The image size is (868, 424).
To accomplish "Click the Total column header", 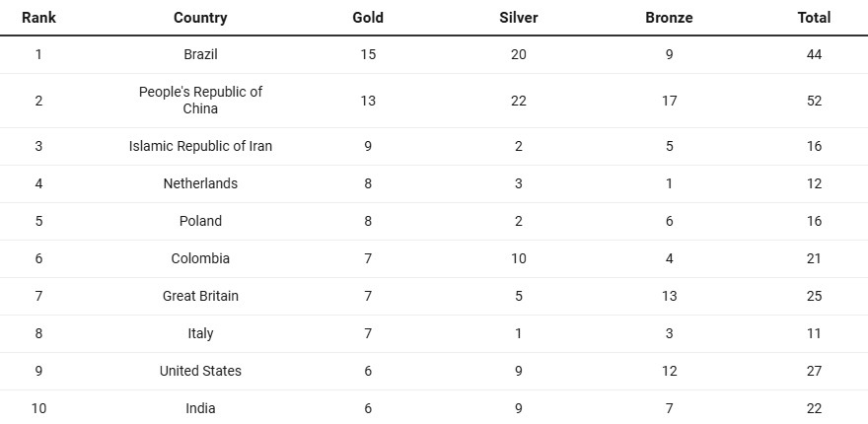I will [x=814, y=18].
